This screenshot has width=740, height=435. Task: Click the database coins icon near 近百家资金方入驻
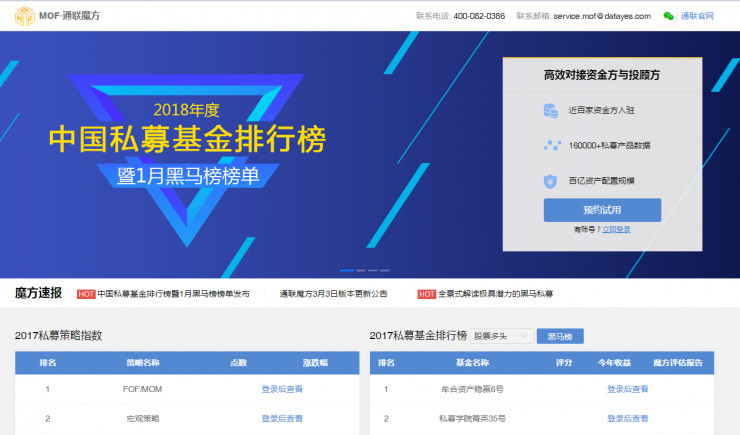pyautogui.click(x=551, y=110)
